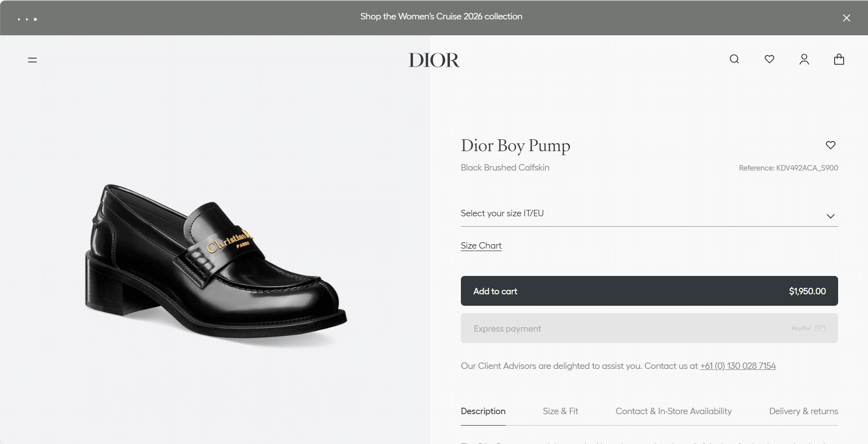
Task: Open the shopping bag icon
Action: point(839,60)
